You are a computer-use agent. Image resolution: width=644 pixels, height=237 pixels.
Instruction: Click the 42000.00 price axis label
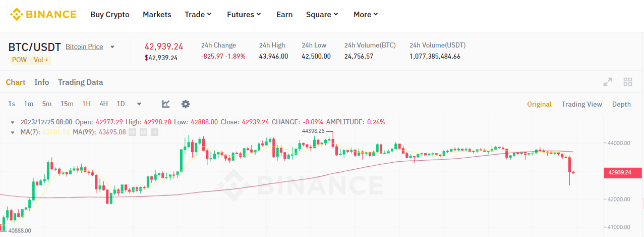tap(619, 199)
